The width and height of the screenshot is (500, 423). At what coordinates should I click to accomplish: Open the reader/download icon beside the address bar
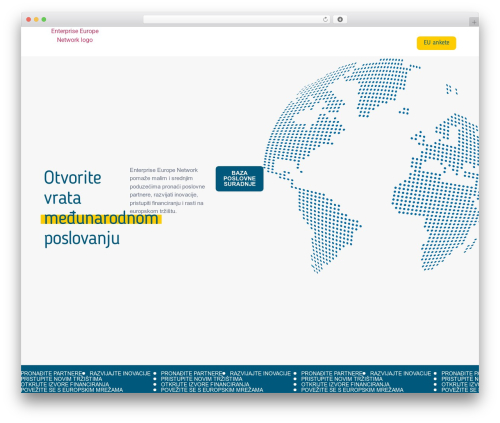pos(340,19)
